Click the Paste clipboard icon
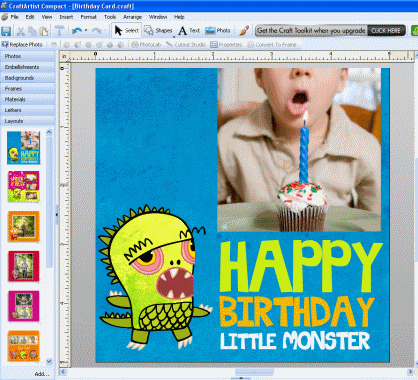The width and height of the screenshot is (418, 380). point(44,31)
